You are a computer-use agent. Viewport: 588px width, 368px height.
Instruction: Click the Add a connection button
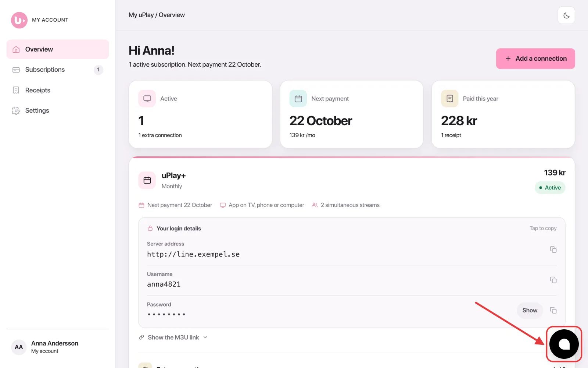click(x=535, y=59)
